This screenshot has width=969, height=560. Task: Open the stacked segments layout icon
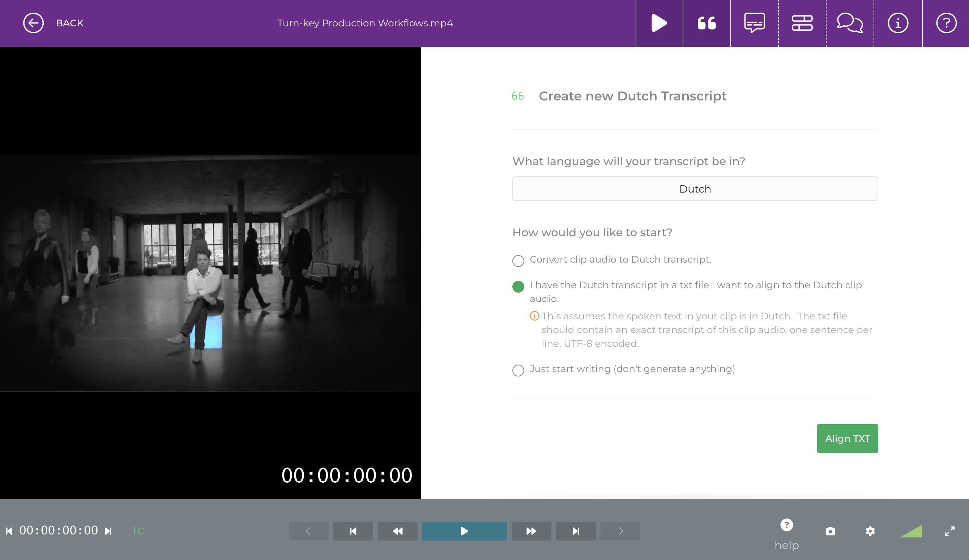[x=802, y=23]
